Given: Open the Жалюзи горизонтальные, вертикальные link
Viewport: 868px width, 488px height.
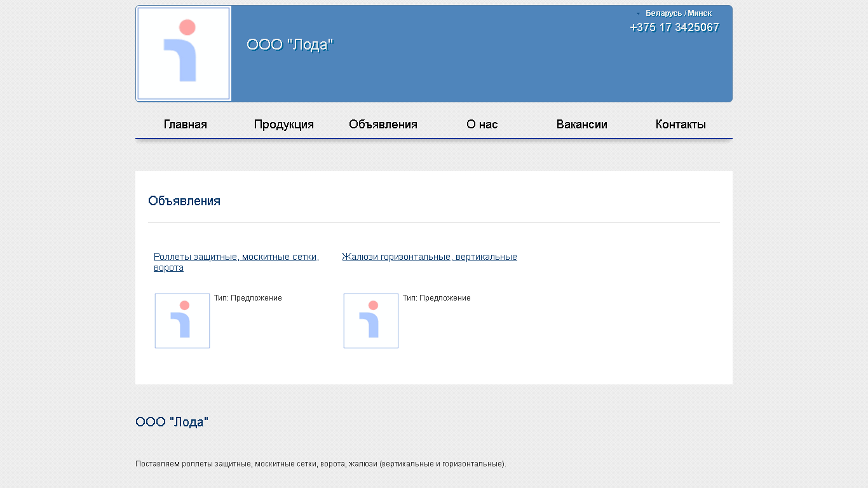Looking at the screenshot, I should [430, 257].
